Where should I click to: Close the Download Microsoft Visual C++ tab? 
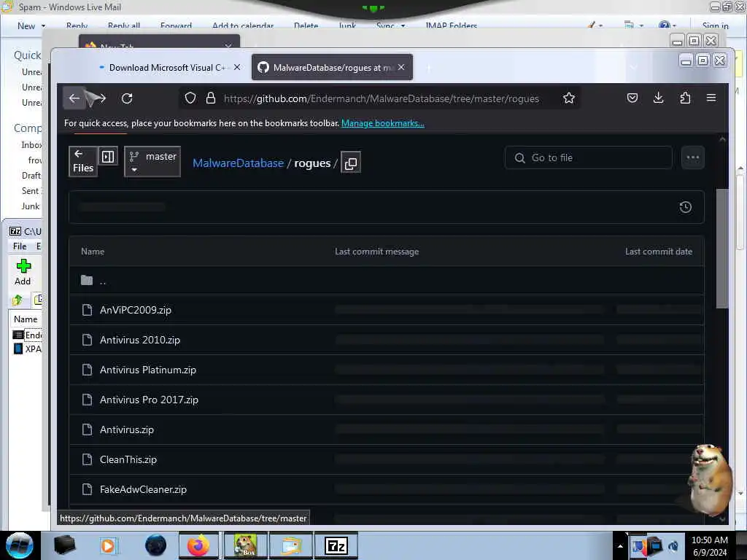point(237,68)
